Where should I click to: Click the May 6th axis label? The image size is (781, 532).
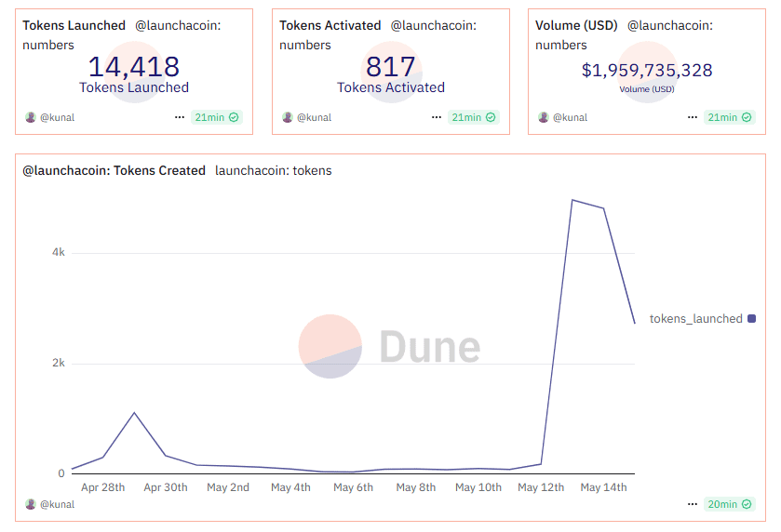click(x=353, y=487)
